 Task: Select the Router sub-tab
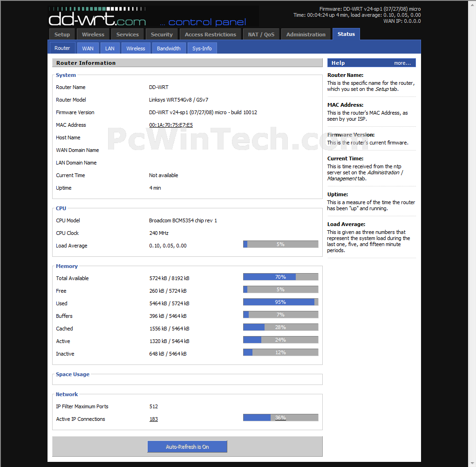(62, 48)
